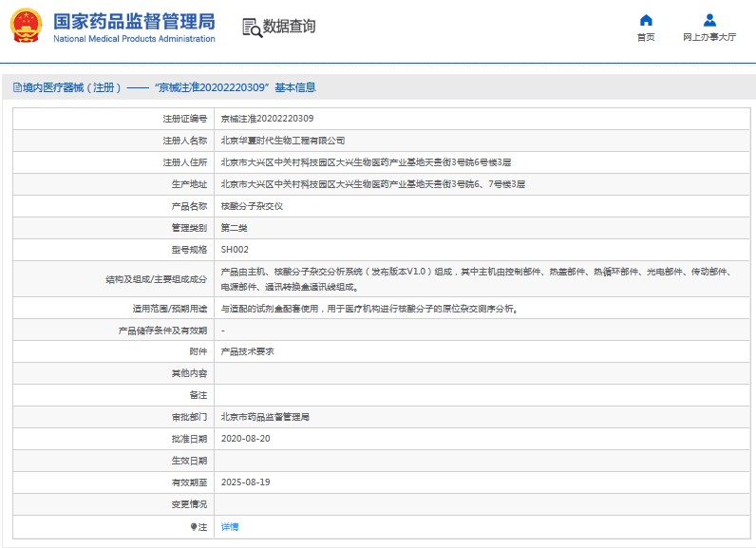
Task: Select the 适用范围/预期用途 description text
Action: point(369,309)
